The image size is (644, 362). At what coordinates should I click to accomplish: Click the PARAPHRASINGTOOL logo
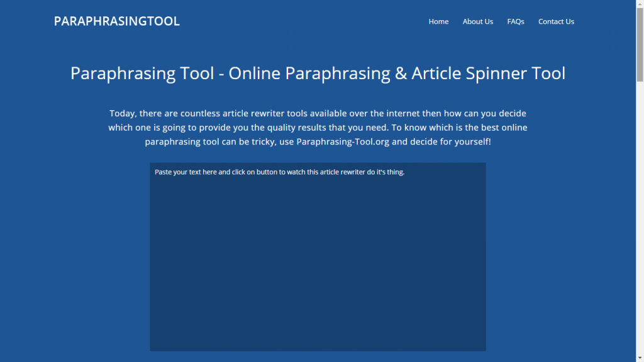pyautogui.click(x=117, y=21)
